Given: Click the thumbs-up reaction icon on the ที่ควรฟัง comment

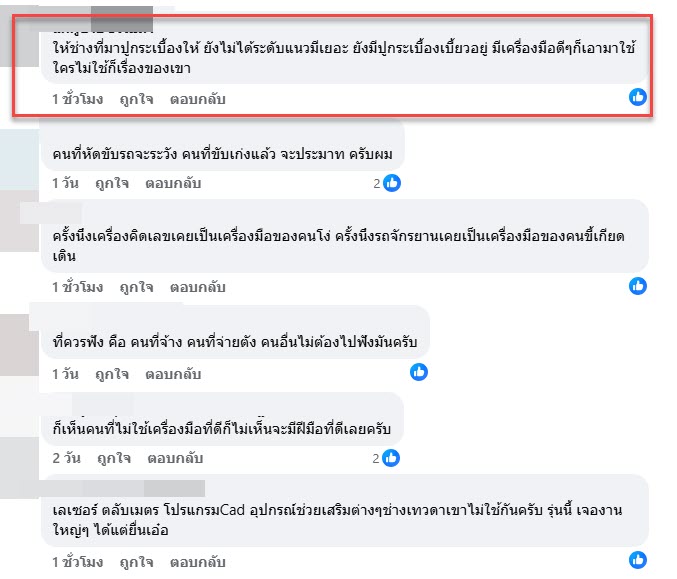Looking at the screenshot, I should tap(419, 372).
